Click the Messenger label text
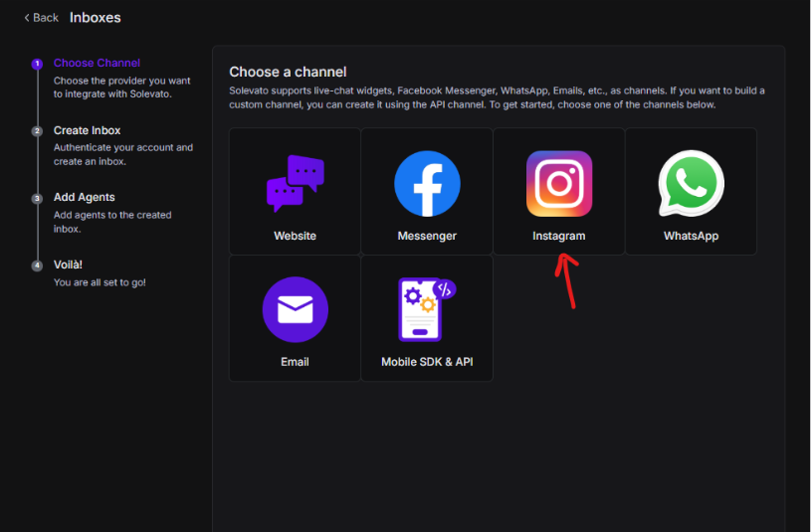Image resolution: width=812 pixels, height=532 pixels. point(427,236)
